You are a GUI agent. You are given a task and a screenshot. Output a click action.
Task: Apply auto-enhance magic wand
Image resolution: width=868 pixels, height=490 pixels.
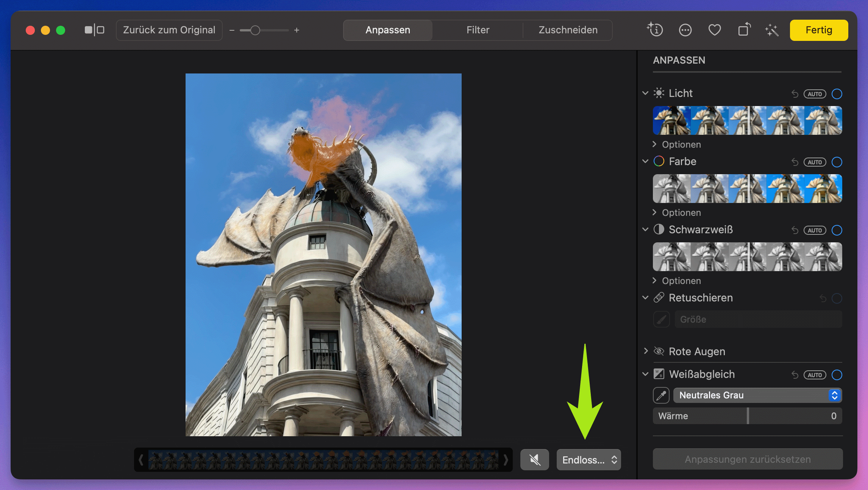771,30
